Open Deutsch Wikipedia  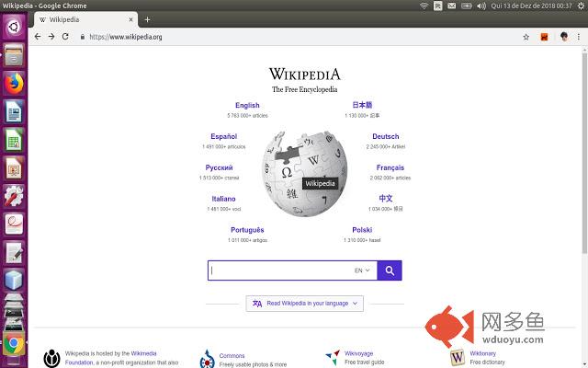point(386,136)
